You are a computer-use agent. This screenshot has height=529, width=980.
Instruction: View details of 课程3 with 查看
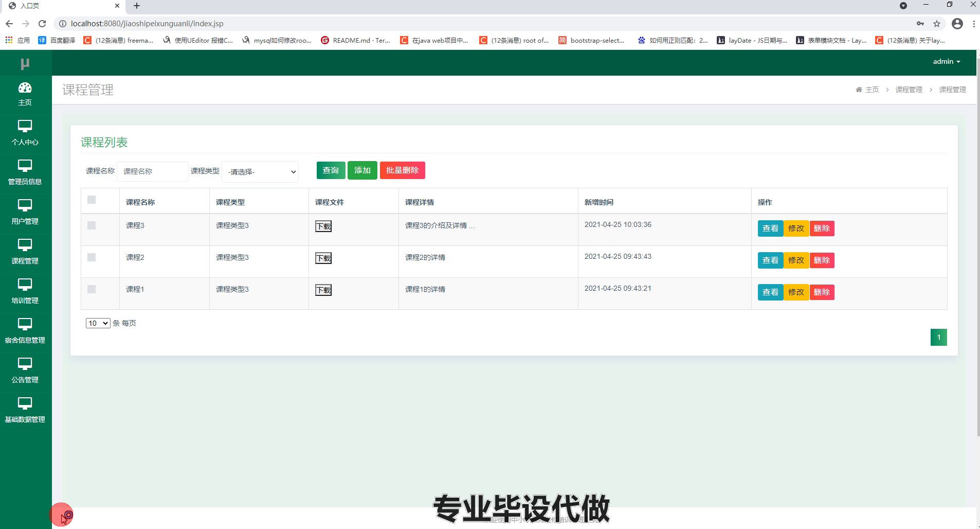point(770,228)
